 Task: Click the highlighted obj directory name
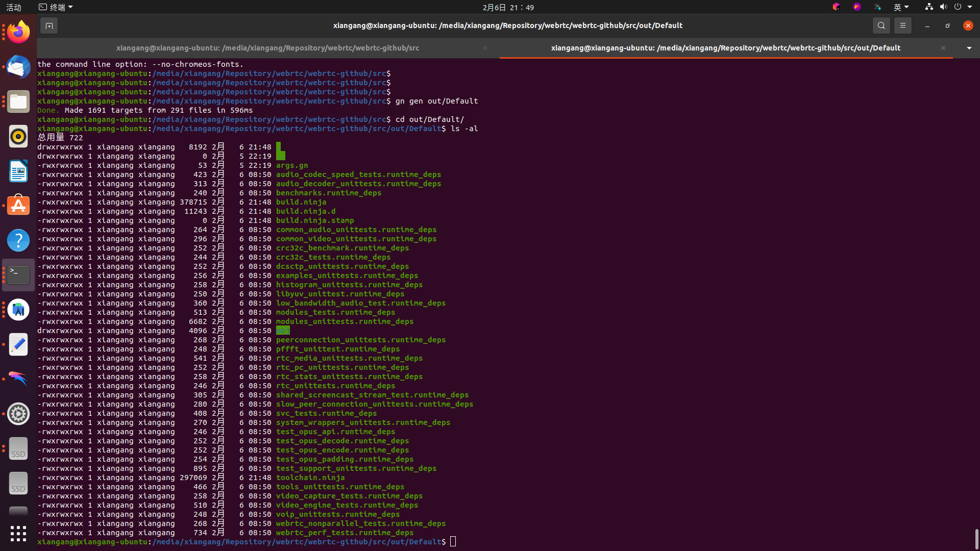click(x=283, y=331)
